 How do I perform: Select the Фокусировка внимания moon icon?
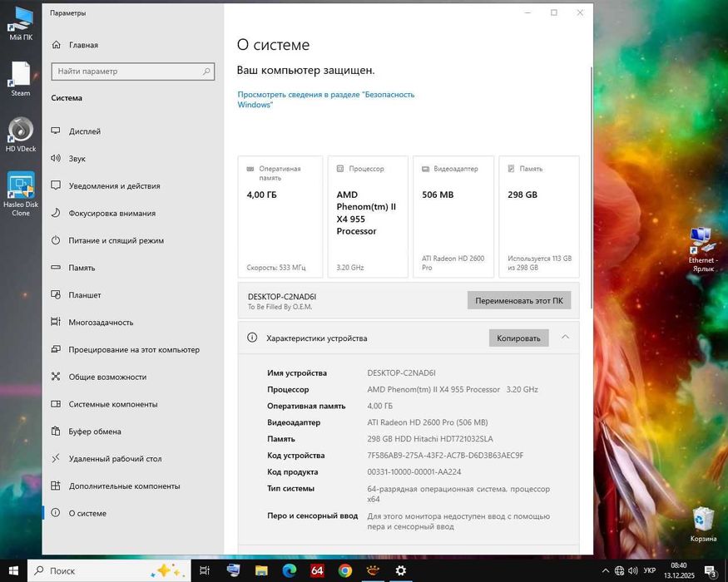pyautogui.click(x=56, y=213)
